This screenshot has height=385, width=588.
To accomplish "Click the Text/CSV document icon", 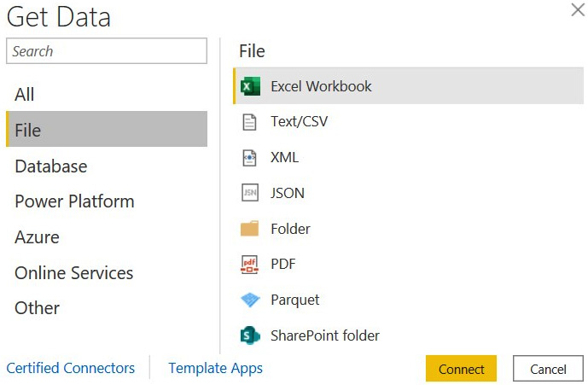I will [x=249, y=122].
